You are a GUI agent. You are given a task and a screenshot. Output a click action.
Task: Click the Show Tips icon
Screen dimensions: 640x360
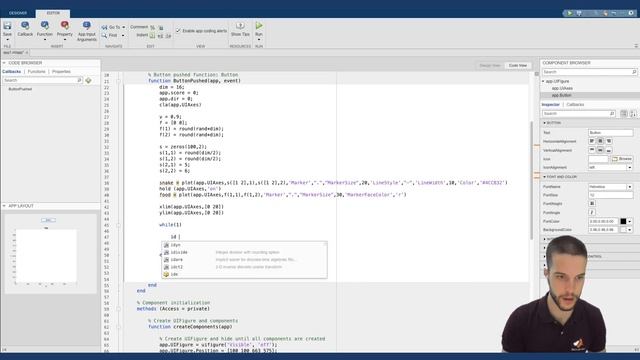(x=240, y=26)
